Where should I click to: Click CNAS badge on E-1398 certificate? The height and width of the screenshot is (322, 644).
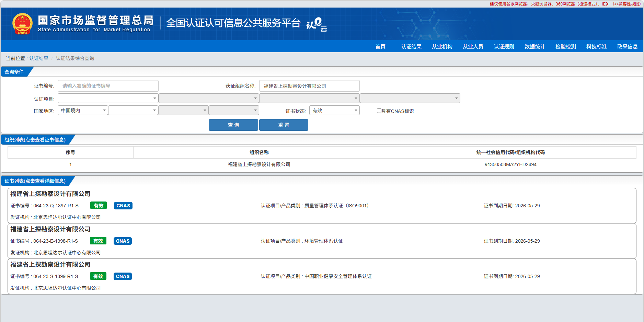click(x=123, y=241)
